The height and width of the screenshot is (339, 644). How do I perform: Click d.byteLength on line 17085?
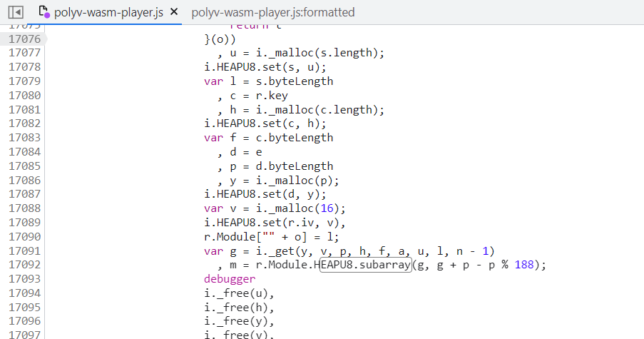coord(295,166)
